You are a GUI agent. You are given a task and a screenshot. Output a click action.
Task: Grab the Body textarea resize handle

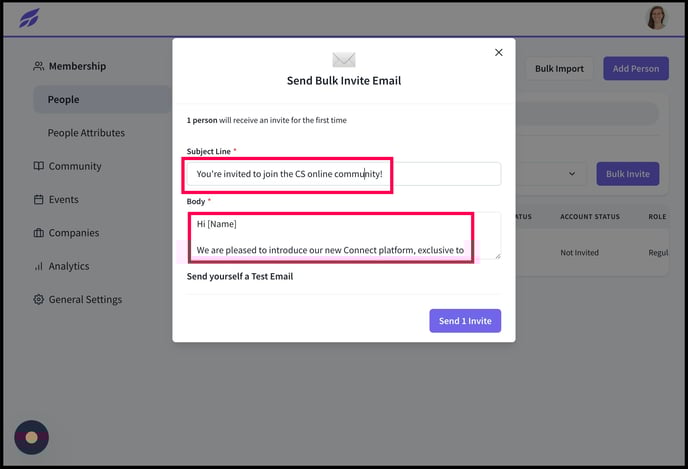click(498, 256)
